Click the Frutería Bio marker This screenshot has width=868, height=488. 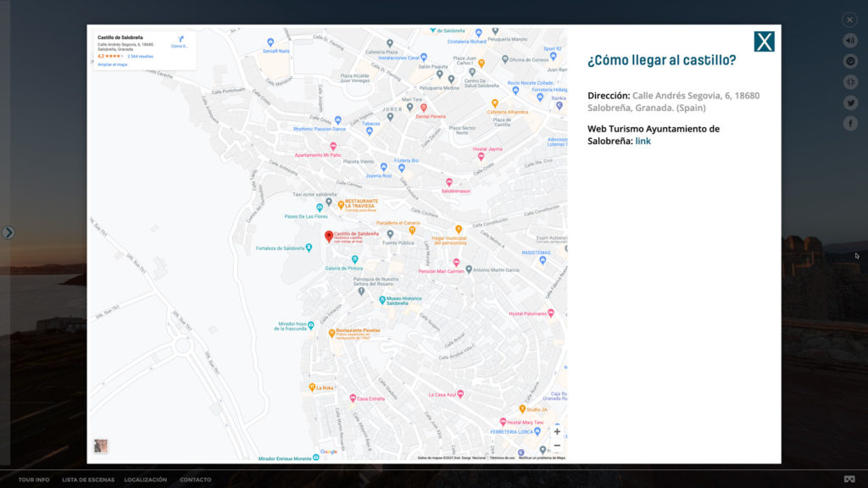(x=402, y=169)
